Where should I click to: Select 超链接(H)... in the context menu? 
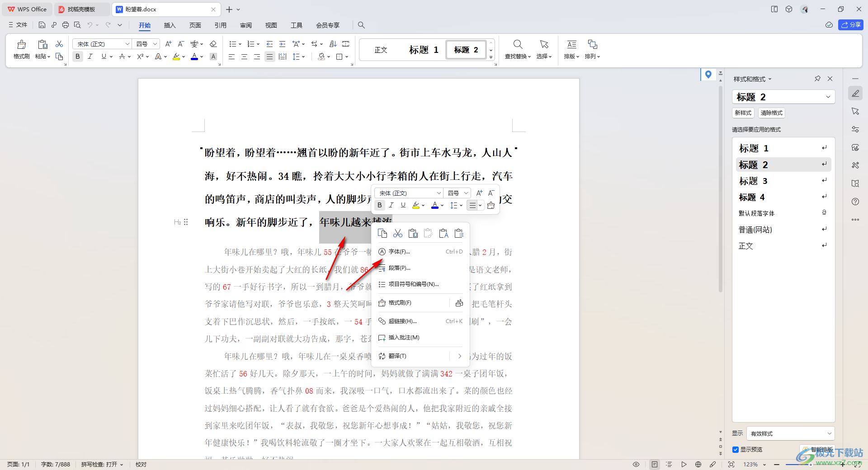pos(420,321)
